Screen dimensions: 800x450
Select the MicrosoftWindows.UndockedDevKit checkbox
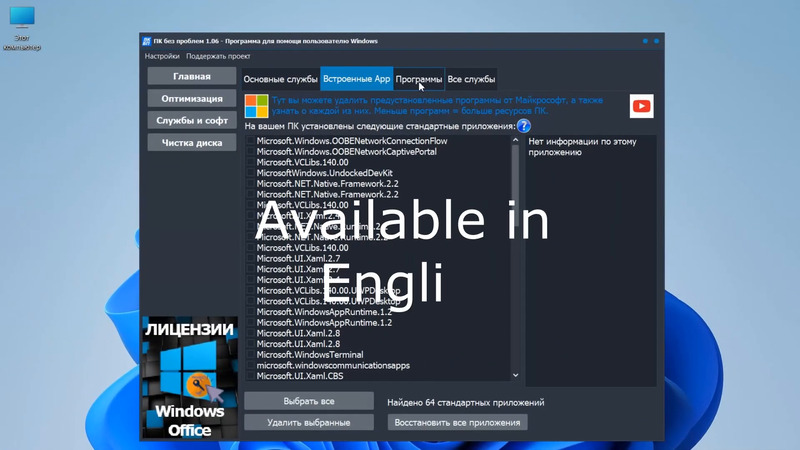[x=250, y=173]
